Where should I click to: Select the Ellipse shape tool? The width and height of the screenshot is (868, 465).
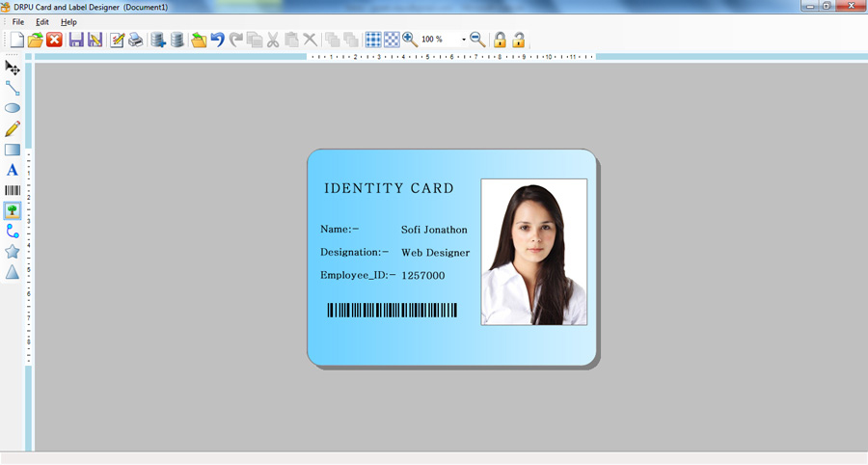tap(13, 108)
